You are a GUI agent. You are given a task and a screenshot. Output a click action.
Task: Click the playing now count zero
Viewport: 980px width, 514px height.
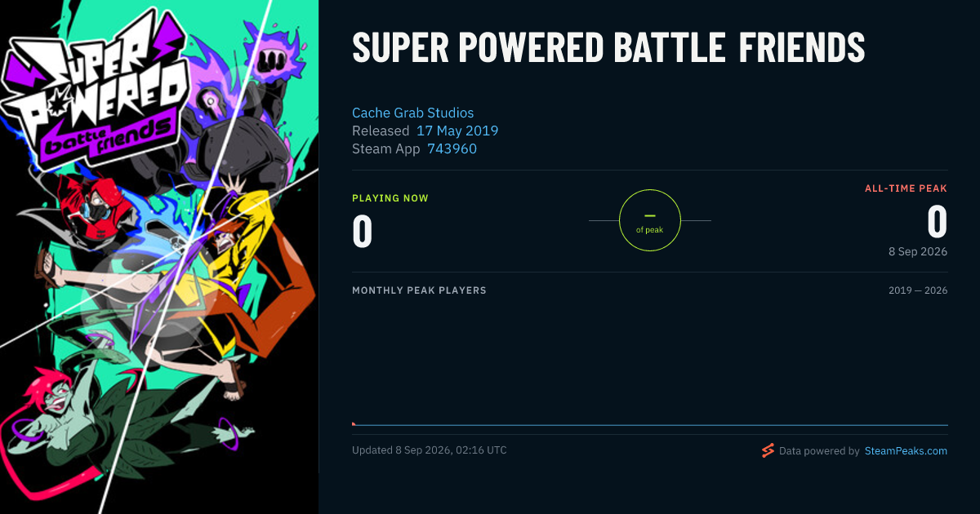pyautogui.click(x=363, y=232)
